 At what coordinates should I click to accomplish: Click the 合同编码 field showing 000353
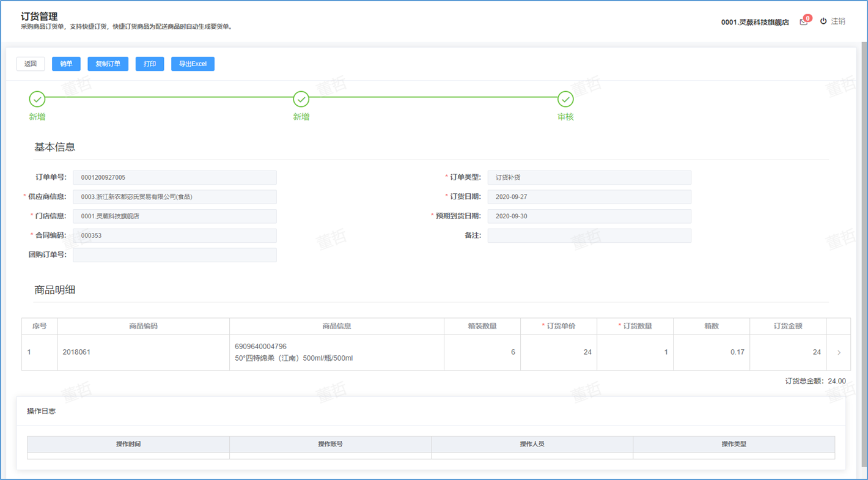pos(174,235)
